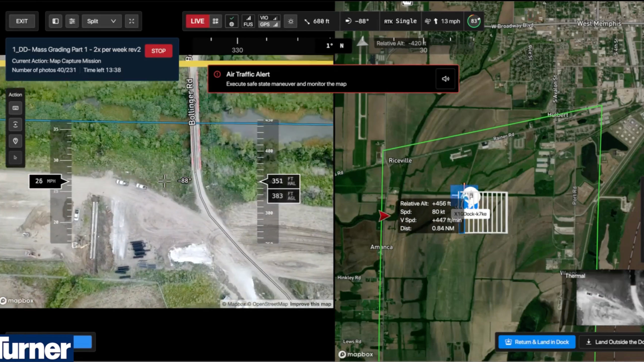
Task: Click the OpenStreetMap attribution link
Action: tap(268, 304)
